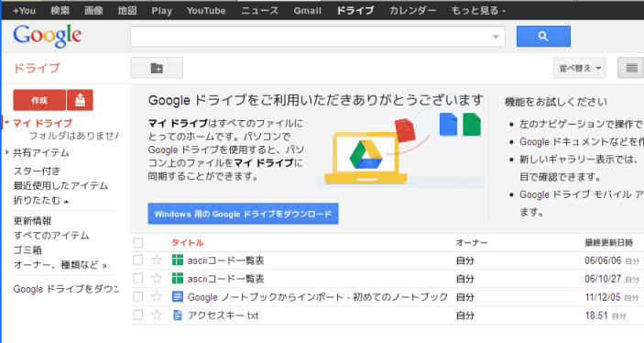Select マイ ドライブ in sidebar

point(42,123)
